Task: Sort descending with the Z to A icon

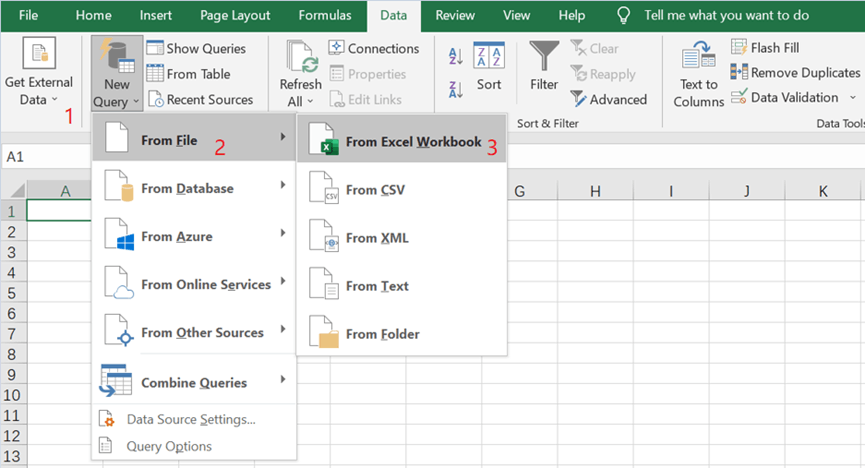Action: pyautogui.click(x=456, y=89)
